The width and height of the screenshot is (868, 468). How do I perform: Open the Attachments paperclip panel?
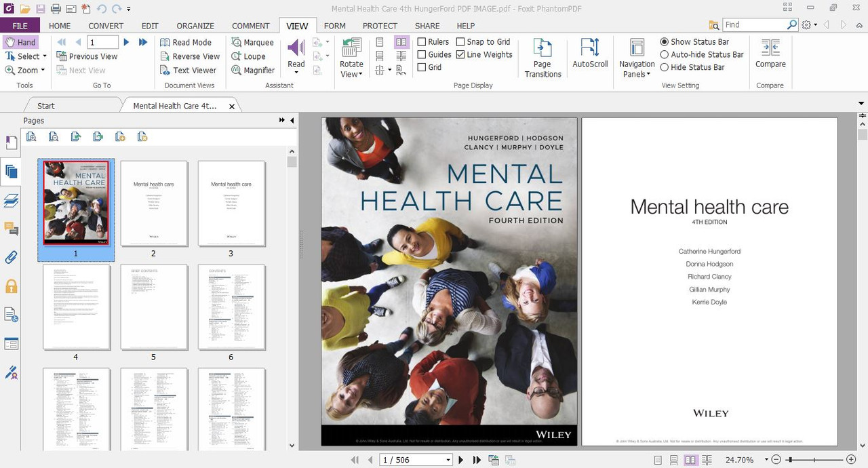point(11,258)
